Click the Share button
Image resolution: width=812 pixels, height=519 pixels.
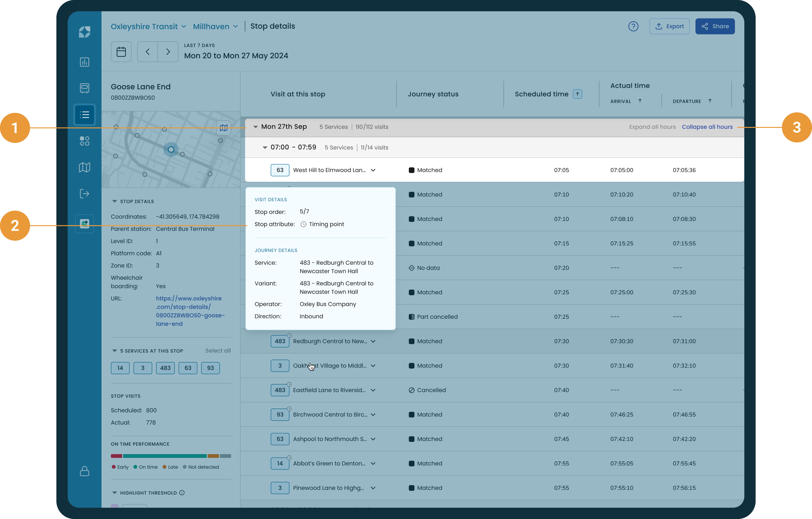click(x=715, y=26)
